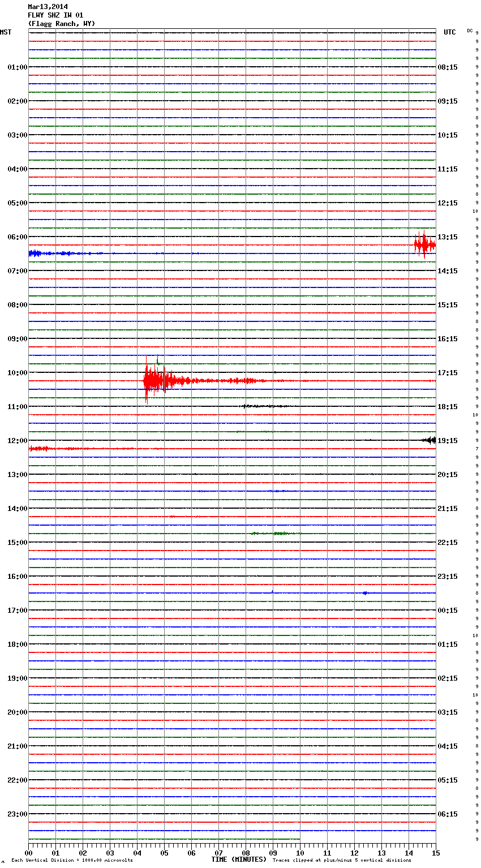Click the TIME (MINUTES) axis title
Image resolution: width=481 pixels, height=868 pixels.
[239, 860]
